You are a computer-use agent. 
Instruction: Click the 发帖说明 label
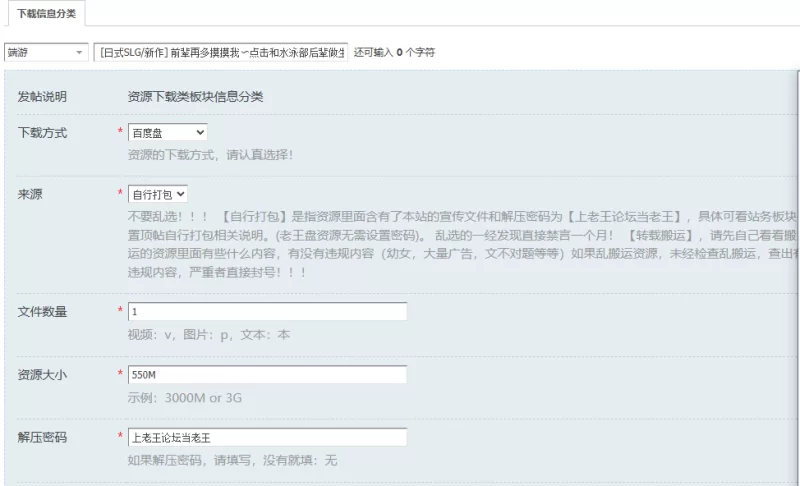coord(42,96)
